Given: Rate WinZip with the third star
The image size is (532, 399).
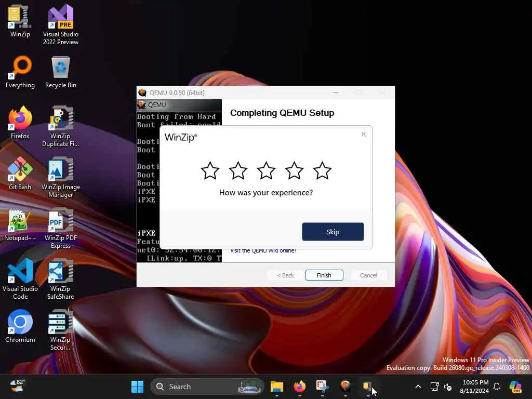Looking at the screenshot, I should pos(266,170).
